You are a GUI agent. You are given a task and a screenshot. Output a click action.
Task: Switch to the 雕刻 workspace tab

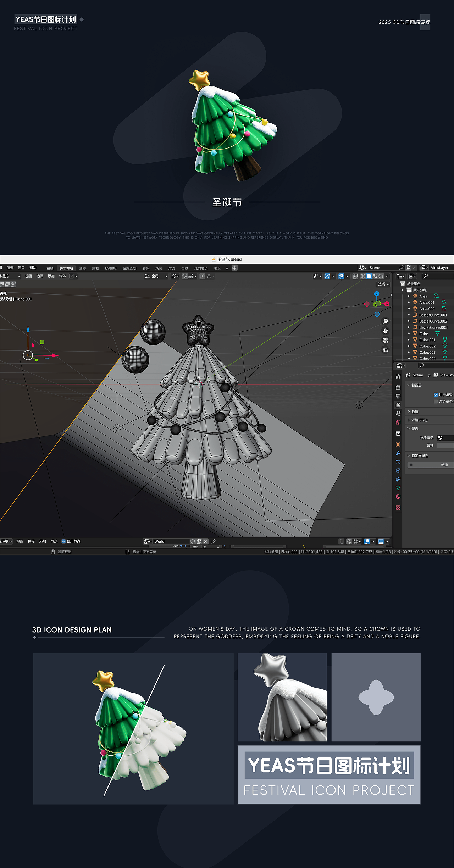pyautogui.click(x=95, y=268)
